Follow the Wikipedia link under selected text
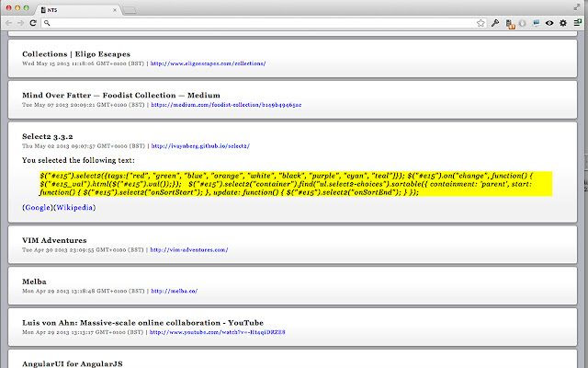This screenshot has height=368, width=588. (74, 207)
